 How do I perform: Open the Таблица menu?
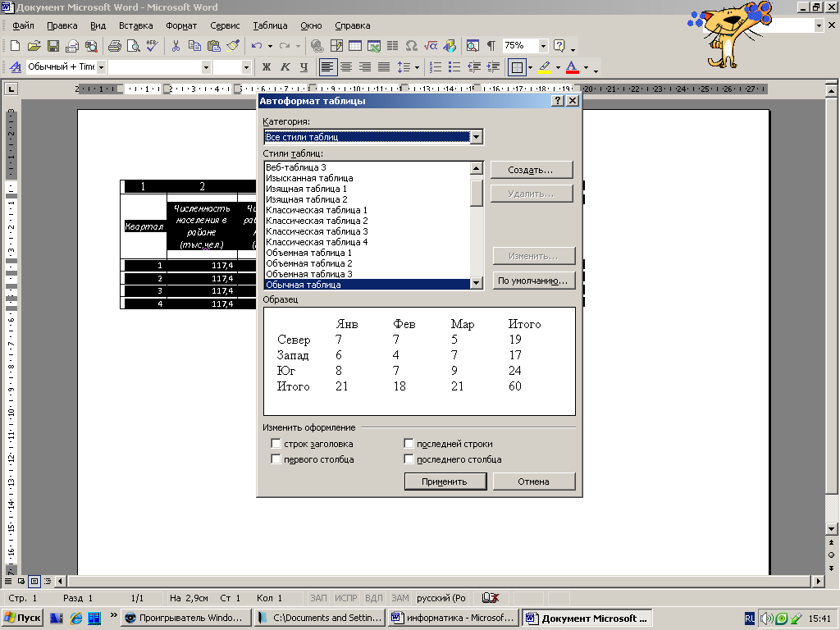(x=270, y=25)
